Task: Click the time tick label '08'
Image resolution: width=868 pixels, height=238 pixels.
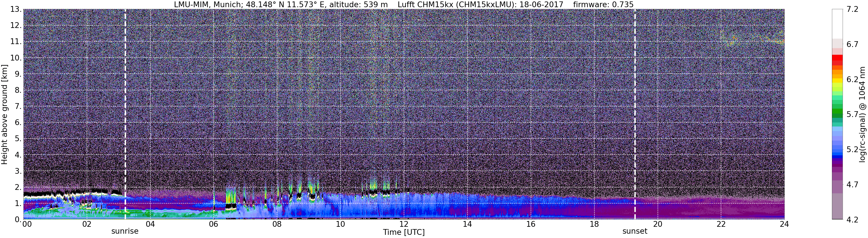Action: click(x=277, y=224)
